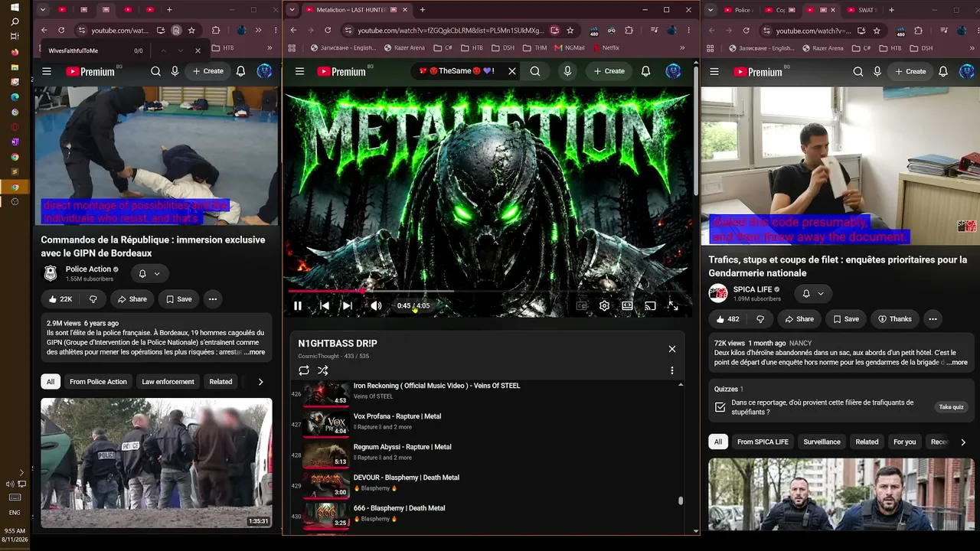Save the Commandos de la République video
The width and height of the screenshot is (980, 551).
point(178,299)
